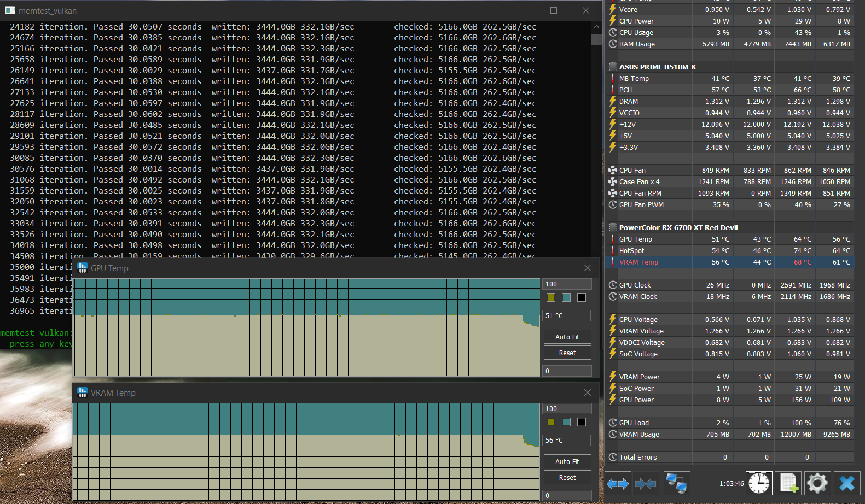The height and width of the screenshot is (504, 865).
Task: Click the memtest_vulkan scrollbar up arrow
Action: [596, 27]
